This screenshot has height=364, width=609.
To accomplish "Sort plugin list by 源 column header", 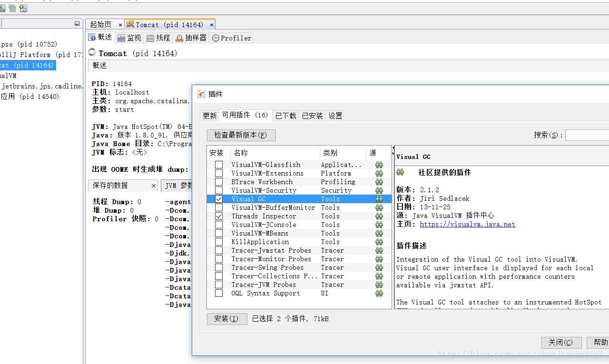I will pyautogui.click(x=379, y=153).
